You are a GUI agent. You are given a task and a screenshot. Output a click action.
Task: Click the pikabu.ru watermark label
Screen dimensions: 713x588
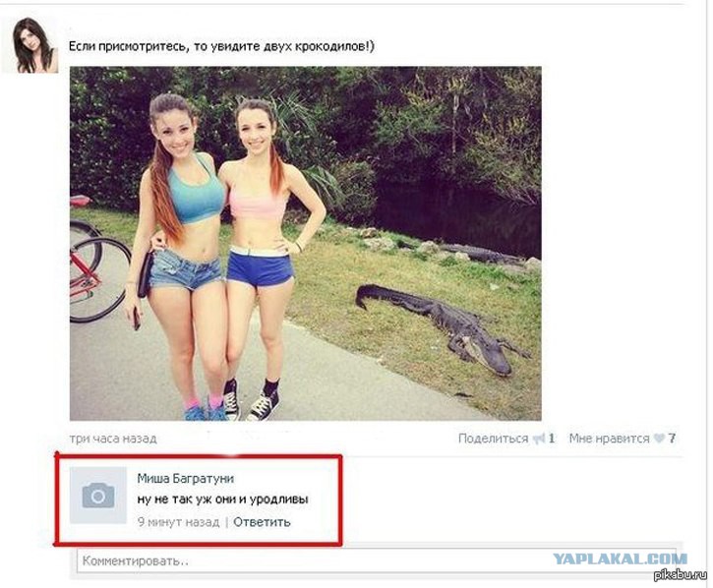point(681,576)
